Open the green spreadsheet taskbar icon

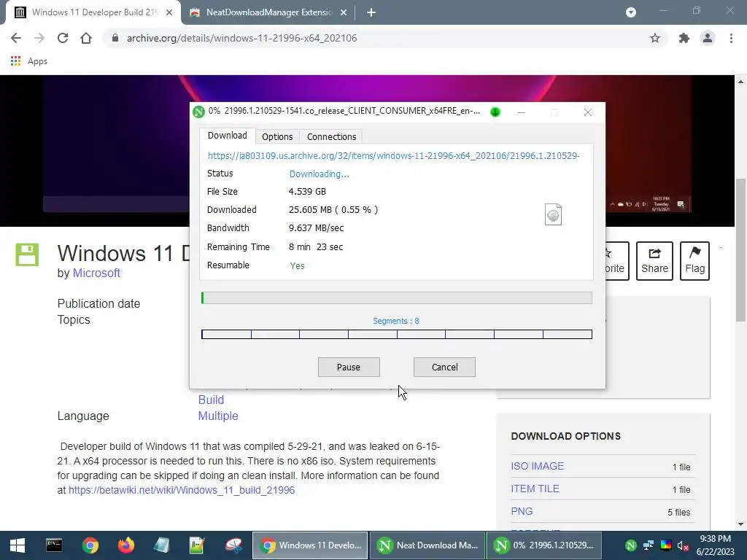197,545
